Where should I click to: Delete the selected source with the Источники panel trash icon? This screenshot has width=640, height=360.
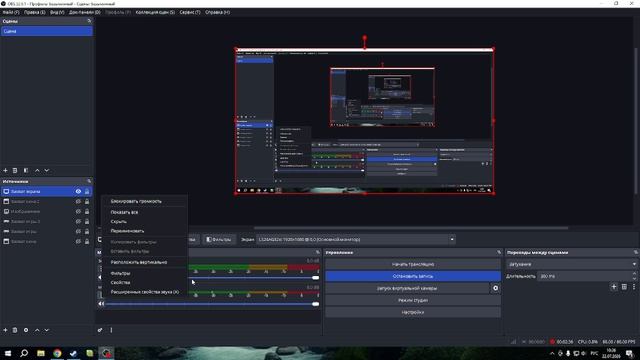pyautogui.click(x=15, y=330)
